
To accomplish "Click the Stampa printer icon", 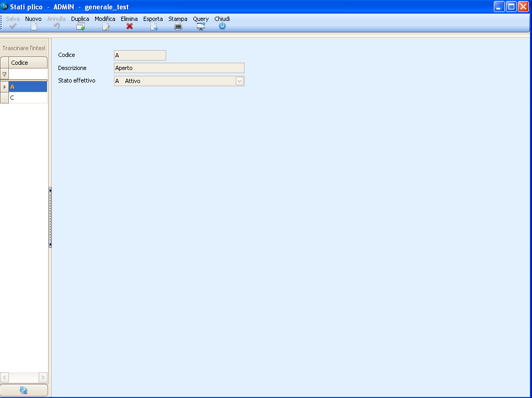I will [x=178, y=26].
